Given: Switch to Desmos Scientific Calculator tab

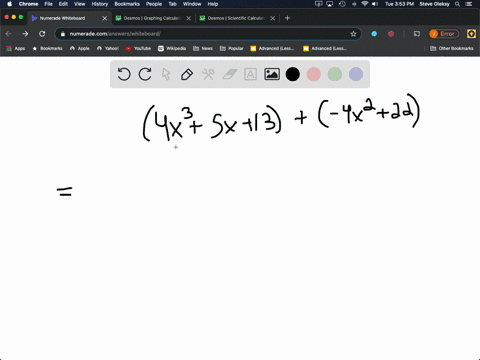Looking at the screenshot, I should tap(236, 18).
